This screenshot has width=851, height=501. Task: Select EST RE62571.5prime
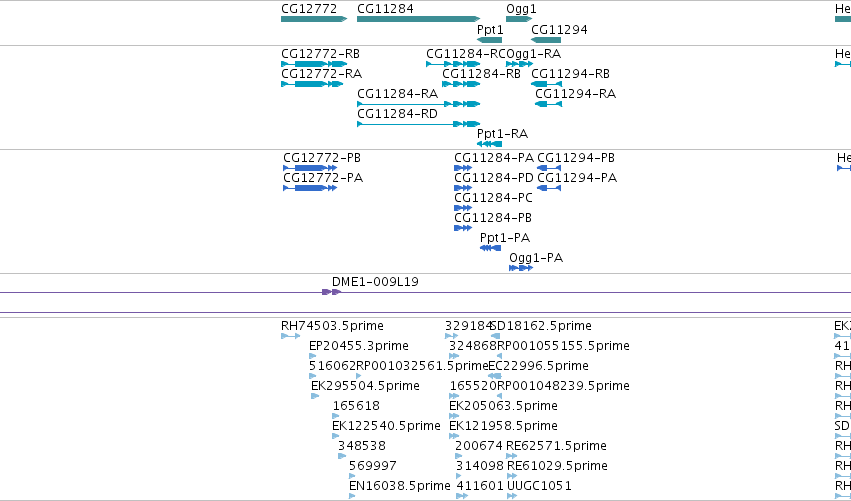[556, 446]
